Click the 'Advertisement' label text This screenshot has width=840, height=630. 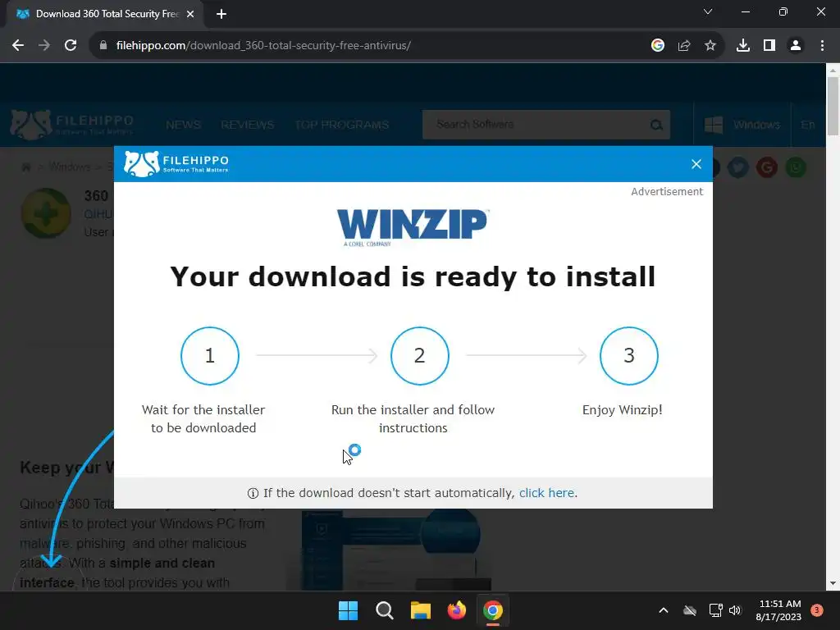666,192
